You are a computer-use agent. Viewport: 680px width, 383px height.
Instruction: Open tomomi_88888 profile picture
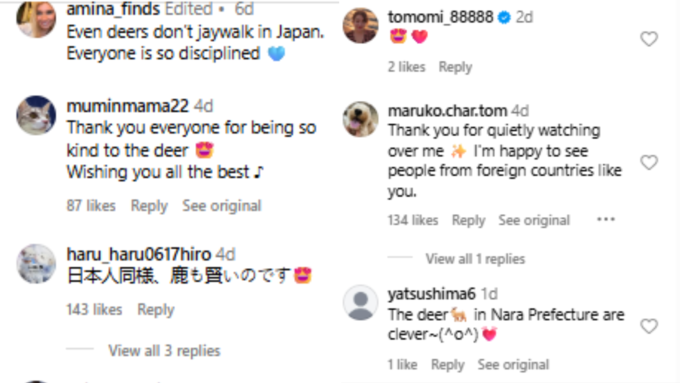[x=360, y=26]
